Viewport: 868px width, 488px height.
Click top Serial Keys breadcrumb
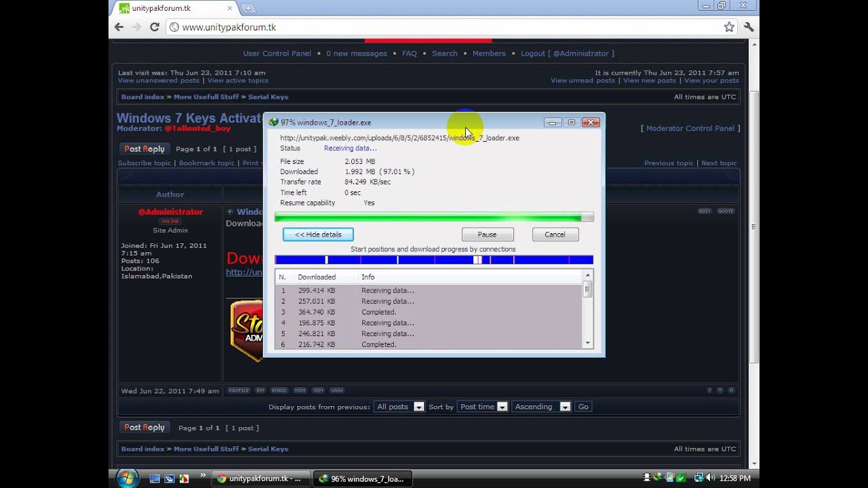(268, 97)
